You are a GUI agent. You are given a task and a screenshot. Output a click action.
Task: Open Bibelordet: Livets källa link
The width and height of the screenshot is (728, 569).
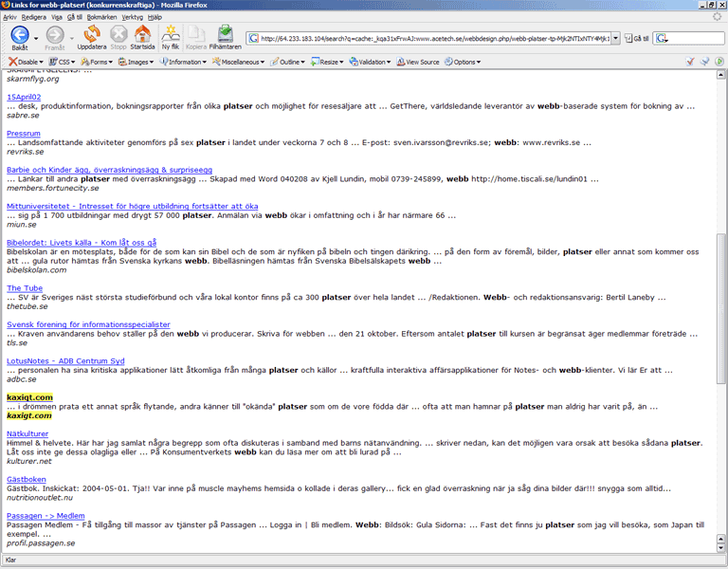click(82, 243)
